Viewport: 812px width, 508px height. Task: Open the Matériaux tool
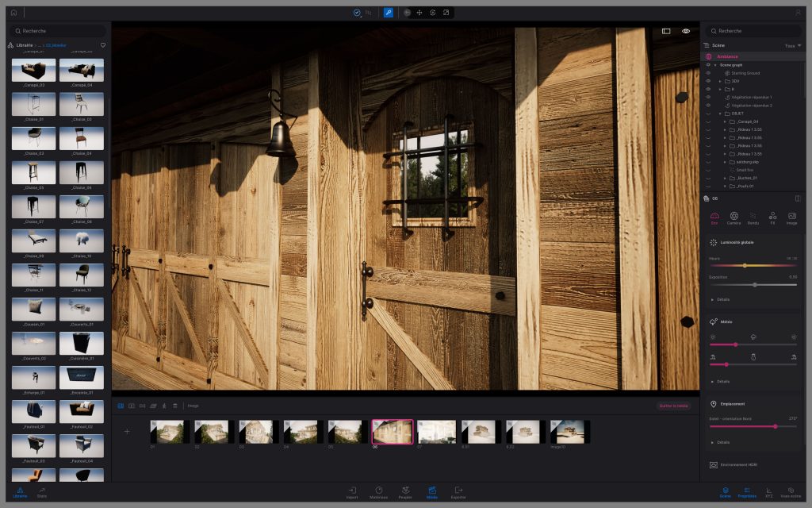tap(378, 491)
